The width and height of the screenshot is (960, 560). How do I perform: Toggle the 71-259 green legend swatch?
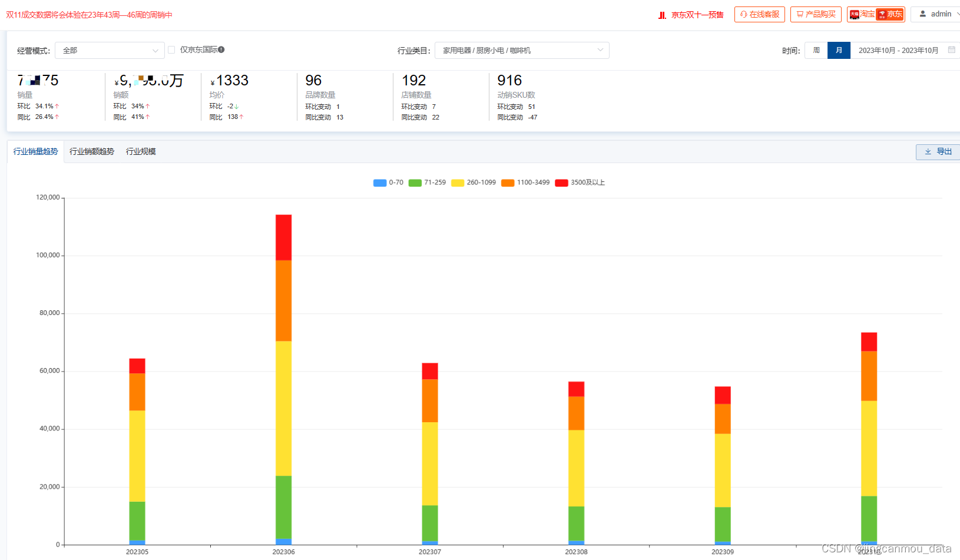pyautogui.click(x=415, y=183)
